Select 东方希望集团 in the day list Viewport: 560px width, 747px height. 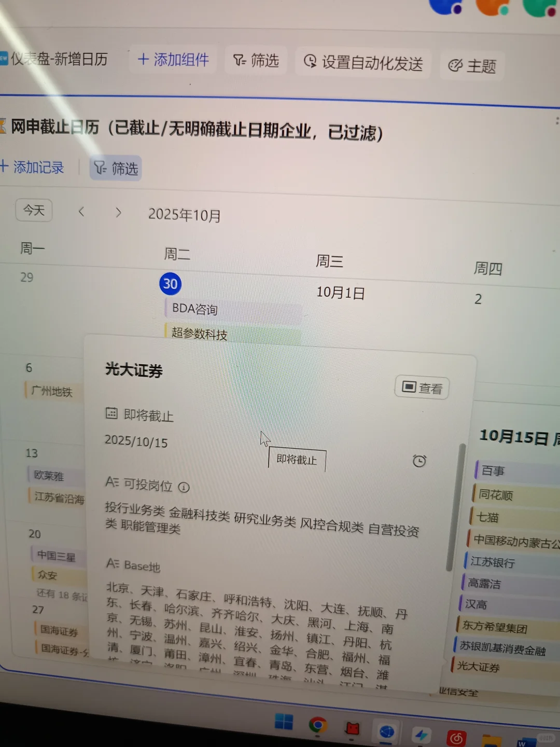pos(508,627)
